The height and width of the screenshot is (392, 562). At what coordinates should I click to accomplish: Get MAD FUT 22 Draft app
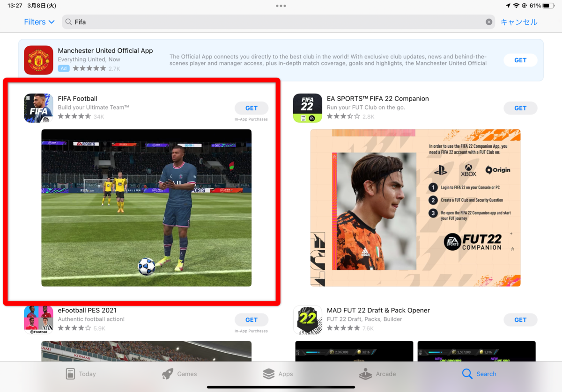tap(520, 320)
